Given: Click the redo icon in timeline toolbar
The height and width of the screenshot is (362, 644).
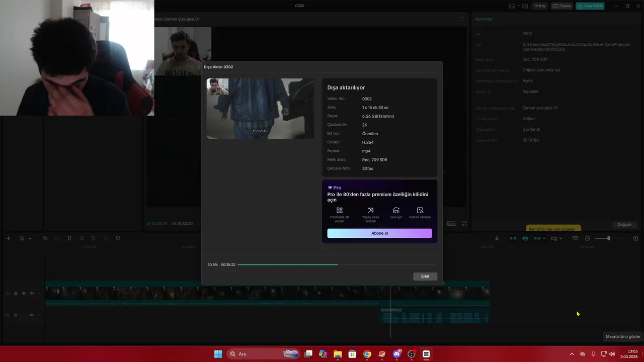Looking at the screenshot, I should (57, 238).
